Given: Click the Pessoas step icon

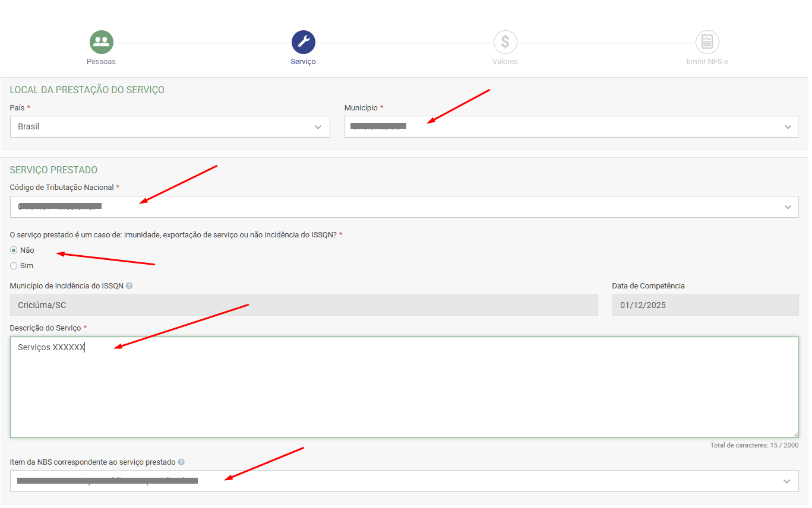Looking at the screenshot, I should tap(101, 42).
